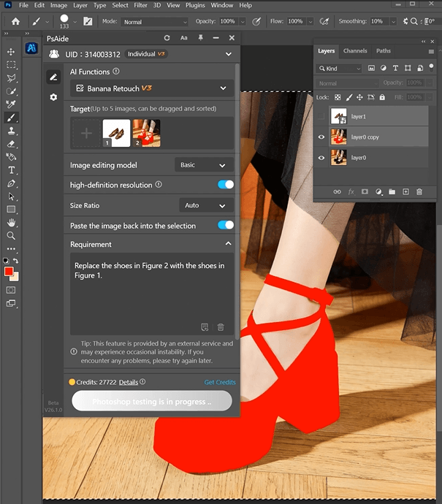This screenshot has width=442, height=504.
Task: Open PsAide settings gear tab
Action: click(53, 97)
